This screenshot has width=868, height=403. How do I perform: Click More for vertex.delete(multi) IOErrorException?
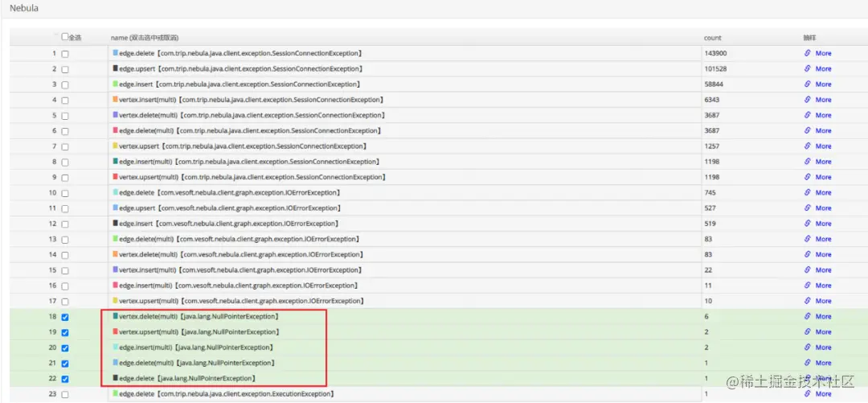click(823, 255)
